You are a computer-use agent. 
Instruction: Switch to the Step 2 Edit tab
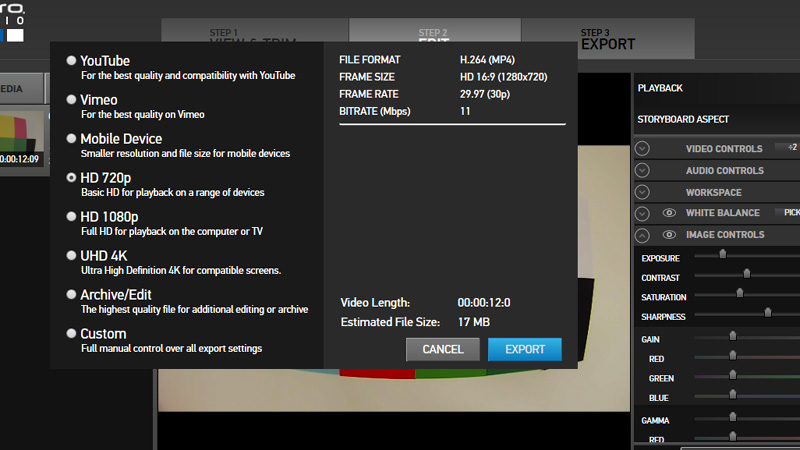[x=435, y=31]
